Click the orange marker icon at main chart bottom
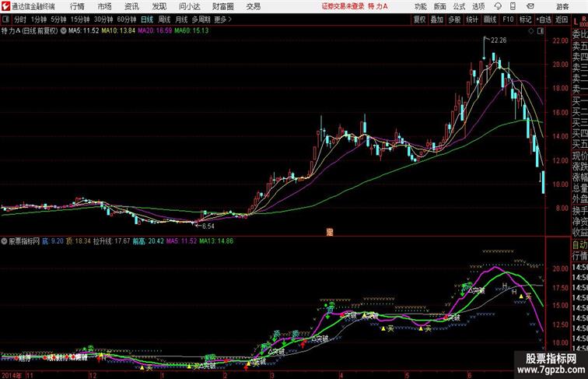The width and height of the screenshot is (588, 379). point(330,232)
